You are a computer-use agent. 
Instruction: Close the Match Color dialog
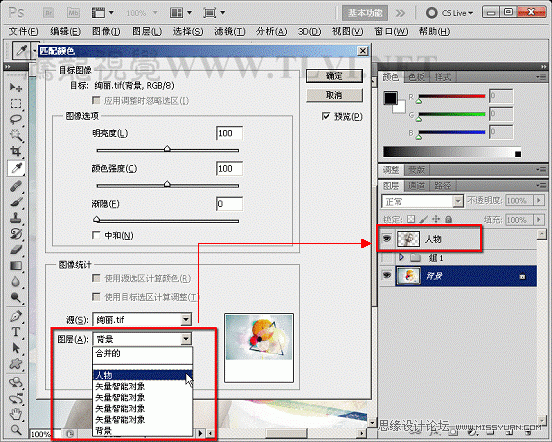coord(363,51)
